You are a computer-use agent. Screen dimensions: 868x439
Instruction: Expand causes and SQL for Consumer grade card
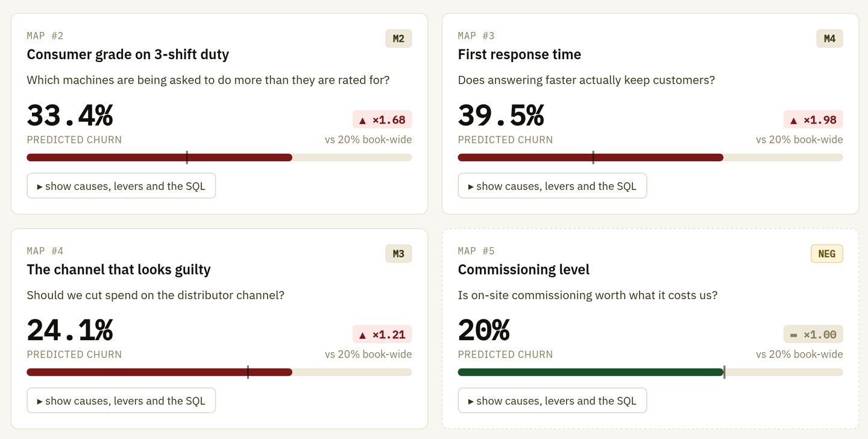coord(121,186)
